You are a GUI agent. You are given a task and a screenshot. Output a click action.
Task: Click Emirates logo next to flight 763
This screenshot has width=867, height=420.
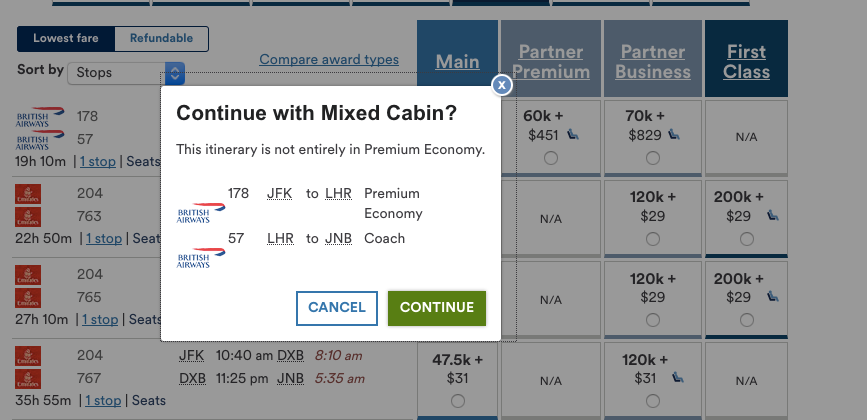[28, 215]
